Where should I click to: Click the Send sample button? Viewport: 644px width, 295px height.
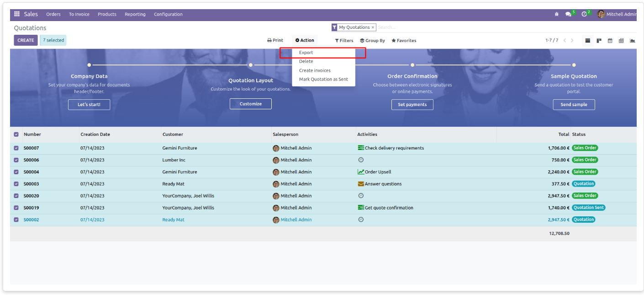coord(574,105)
